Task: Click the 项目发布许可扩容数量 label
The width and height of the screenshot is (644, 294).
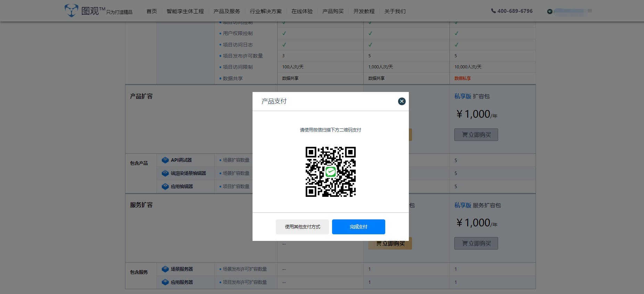Action: click(245, 282)
